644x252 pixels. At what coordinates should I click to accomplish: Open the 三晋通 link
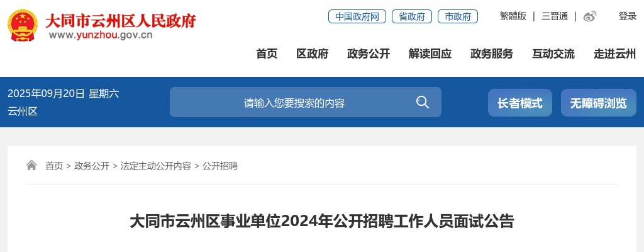tap(555, 16)
